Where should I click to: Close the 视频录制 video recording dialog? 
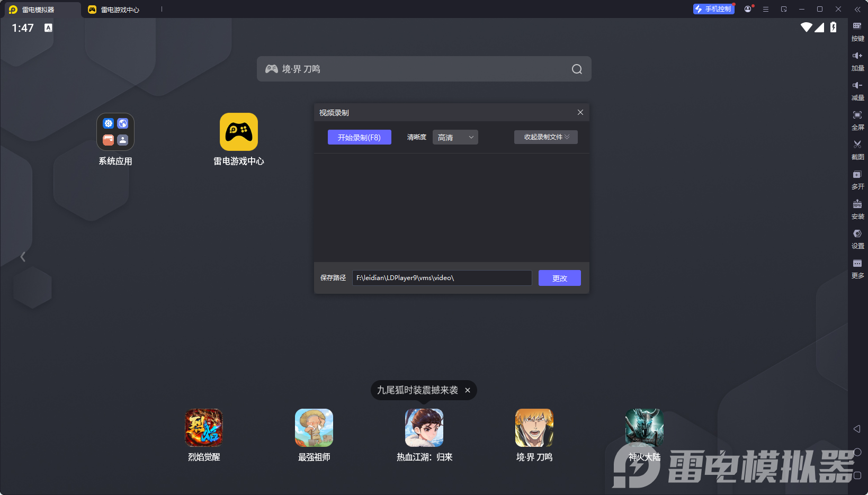580,112
